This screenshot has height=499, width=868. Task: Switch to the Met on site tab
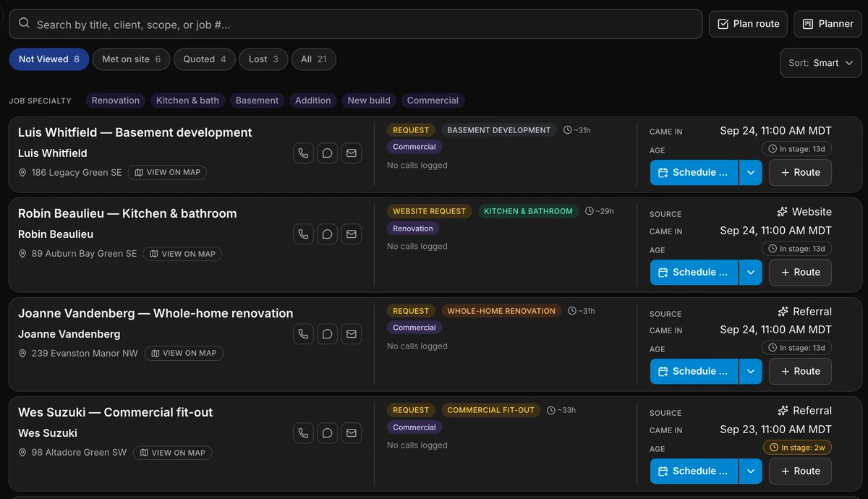[x=132, y=59]
